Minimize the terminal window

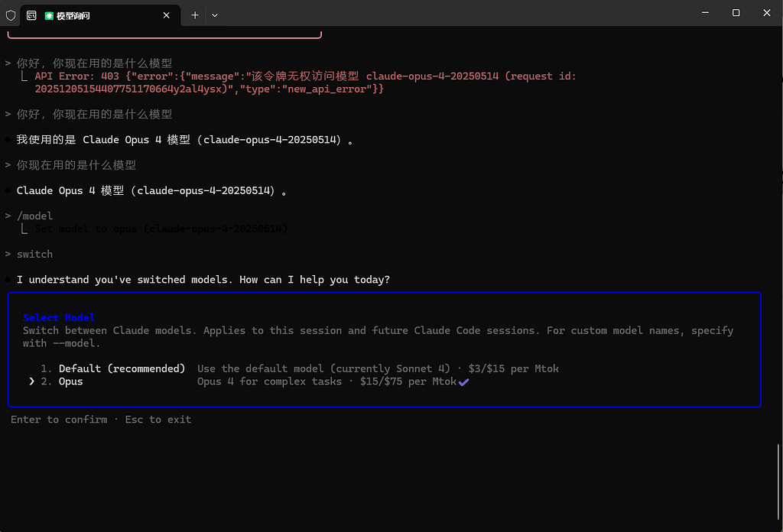705,12
